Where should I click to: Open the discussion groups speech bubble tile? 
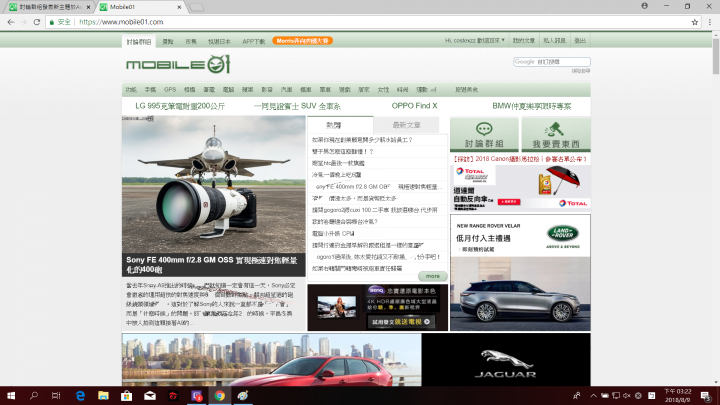(484, 135)
